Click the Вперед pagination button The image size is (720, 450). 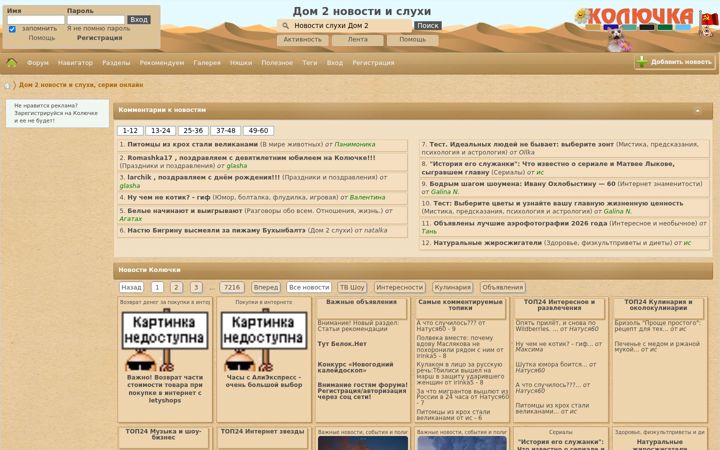click(x=266, y=287)
